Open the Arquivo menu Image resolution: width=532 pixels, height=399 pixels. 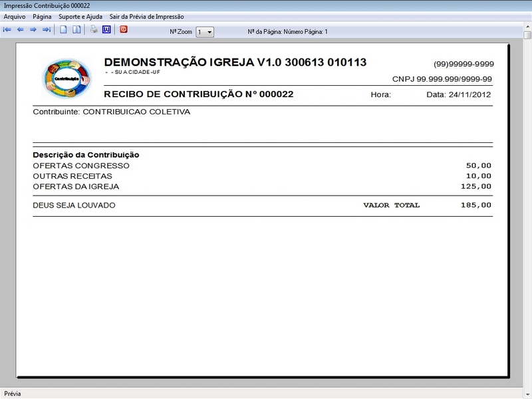pos(15,17)
